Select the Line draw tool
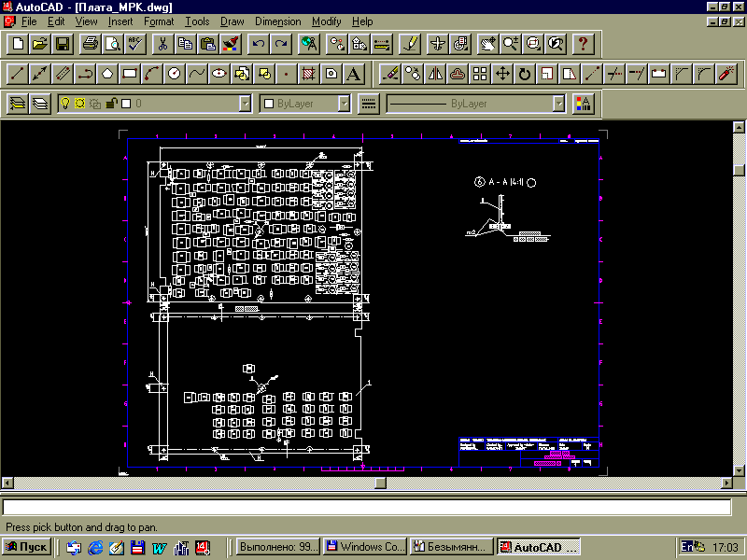This screenshot has height=560, width=747. (17, 74)
